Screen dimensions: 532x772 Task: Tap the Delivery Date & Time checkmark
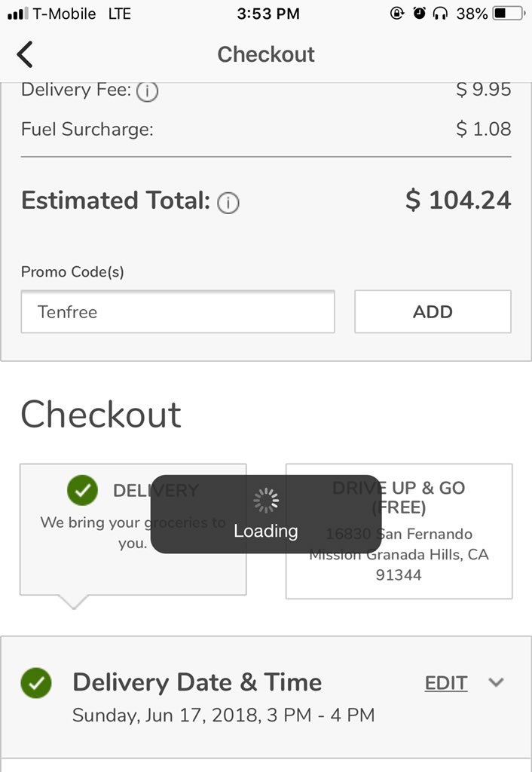(35, 682)
